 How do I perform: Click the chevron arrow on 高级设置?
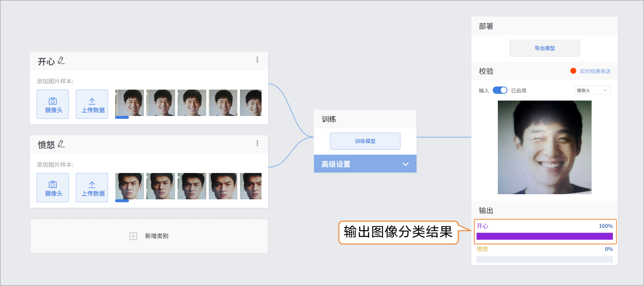(405, 164)
